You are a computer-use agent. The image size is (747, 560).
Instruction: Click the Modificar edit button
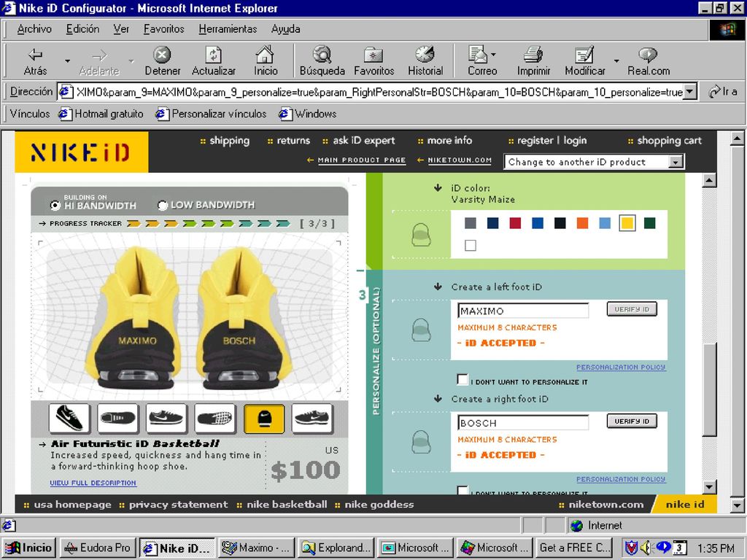pyautogui.click(x=584, y=61)
